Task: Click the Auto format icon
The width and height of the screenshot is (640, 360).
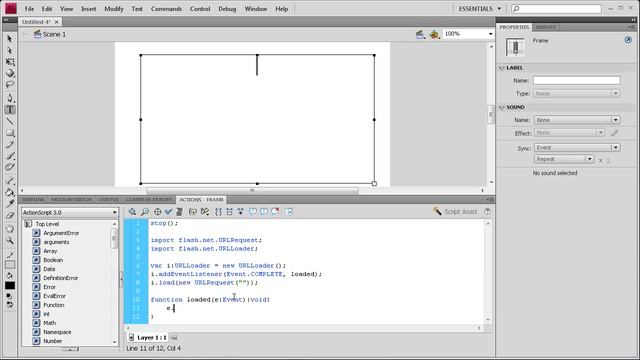Action: tap(179, 211)
